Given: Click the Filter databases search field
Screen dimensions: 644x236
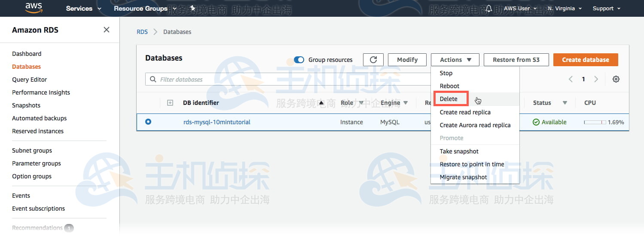Looking at the screenshot, I should coord(289,80).
